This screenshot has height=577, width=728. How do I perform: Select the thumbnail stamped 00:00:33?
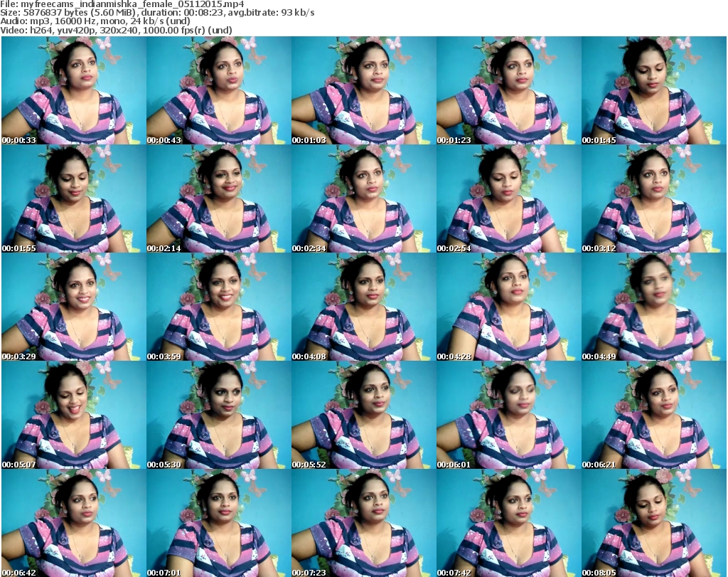pyautogui.click(x=73, y=90)
